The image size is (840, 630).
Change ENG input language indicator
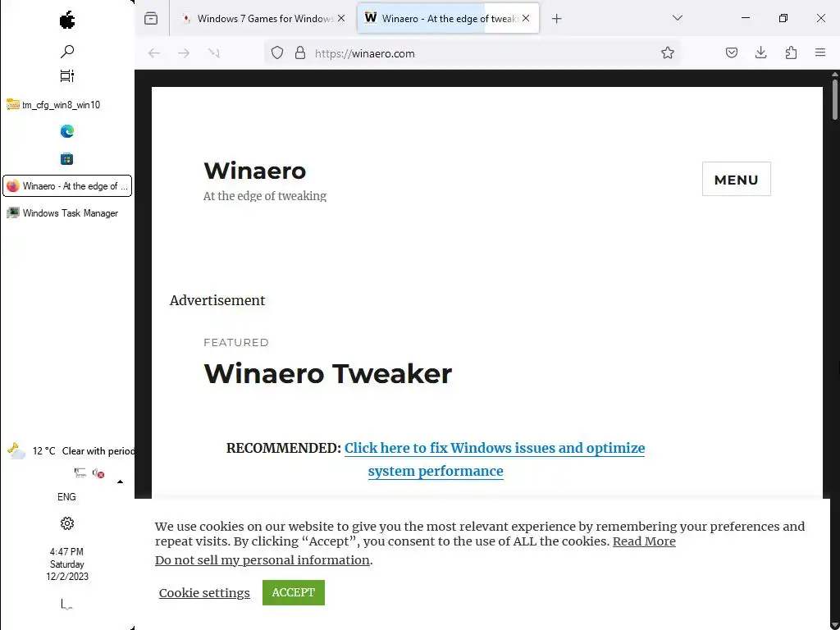pos(67,497)
